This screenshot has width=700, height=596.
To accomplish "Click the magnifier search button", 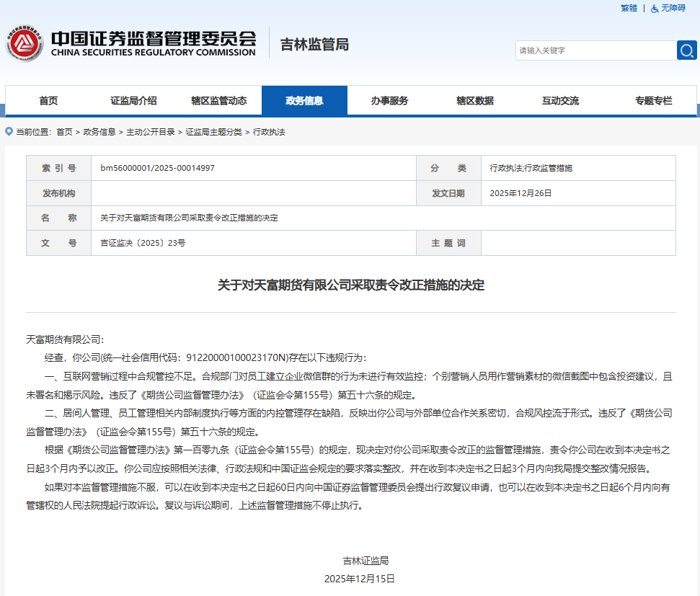I will (686, 50).
